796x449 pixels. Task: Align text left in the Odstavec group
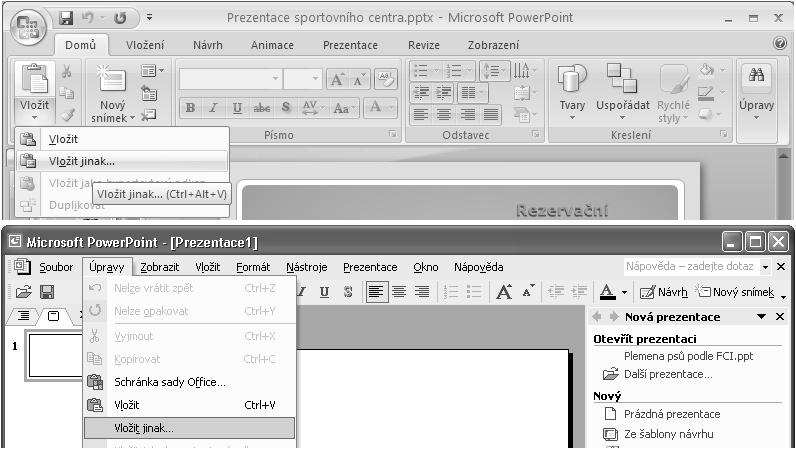pyautogui.click(x=420, y=114)
